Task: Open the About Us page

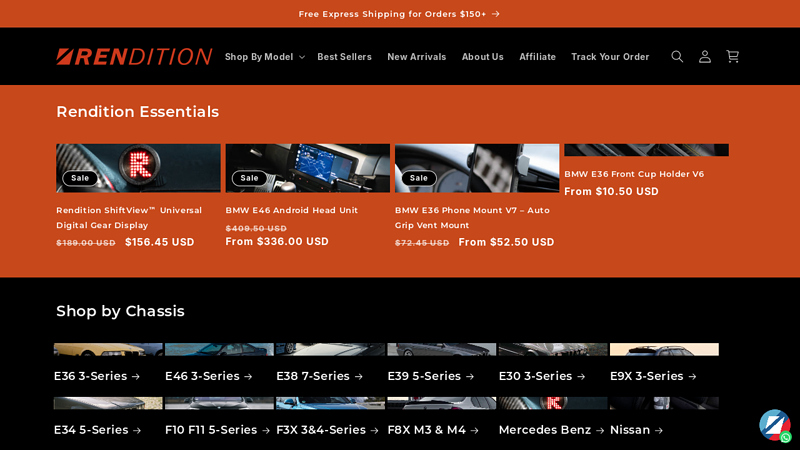Action: coord(482,57)
